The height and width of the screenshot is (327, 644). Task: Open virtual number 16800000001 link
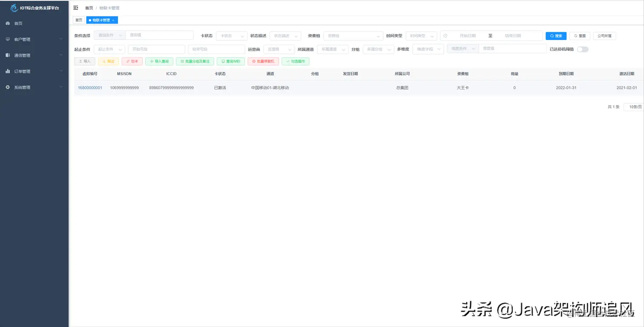tap(90, 88)
